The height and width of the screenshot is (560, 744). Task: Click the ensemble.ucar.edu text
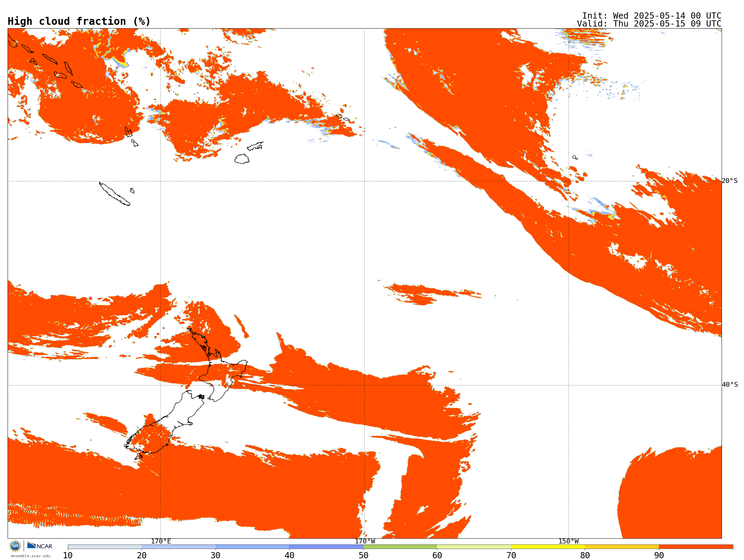(30, 556)
